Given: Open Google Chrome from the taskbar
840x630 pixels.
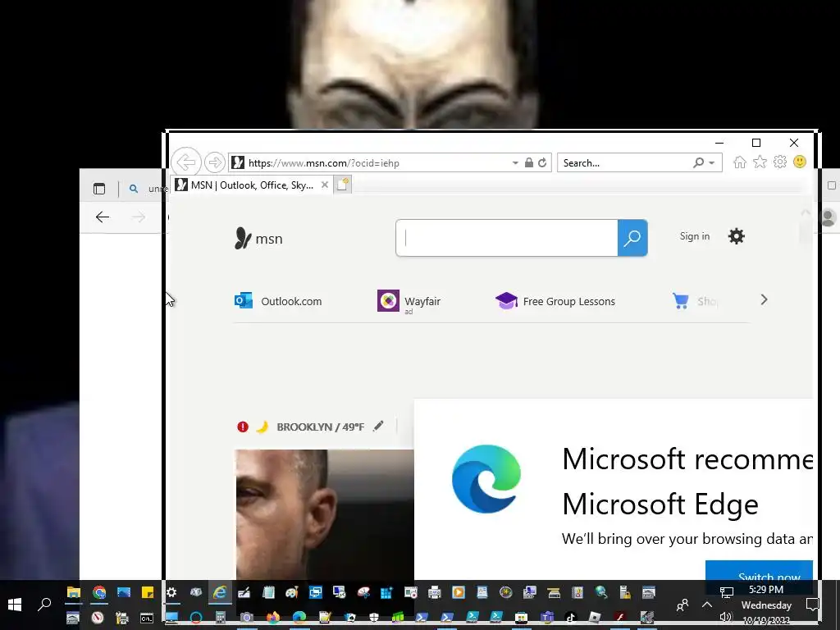Looking at the screenshot, I should click(99, 592).
